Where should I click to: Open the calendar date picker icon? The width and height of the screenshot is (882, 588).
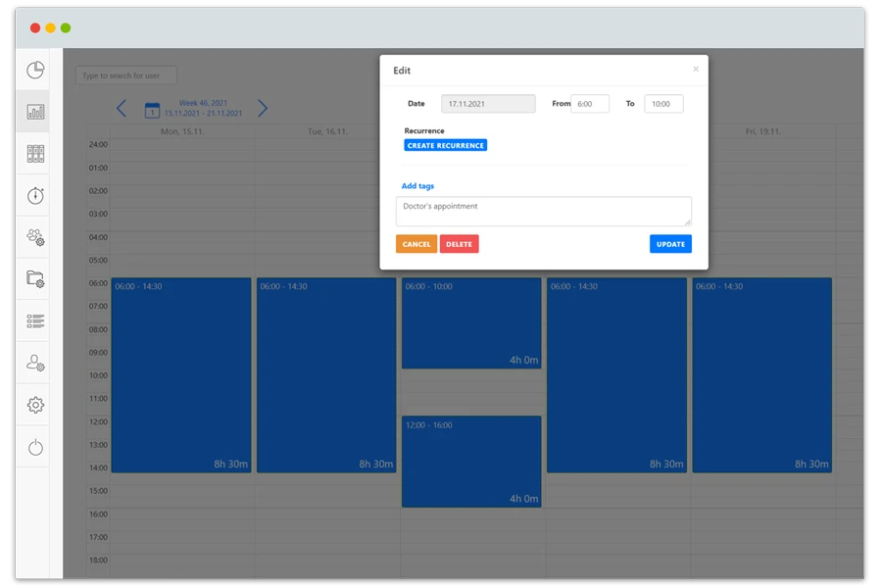[x=153, y=110]
